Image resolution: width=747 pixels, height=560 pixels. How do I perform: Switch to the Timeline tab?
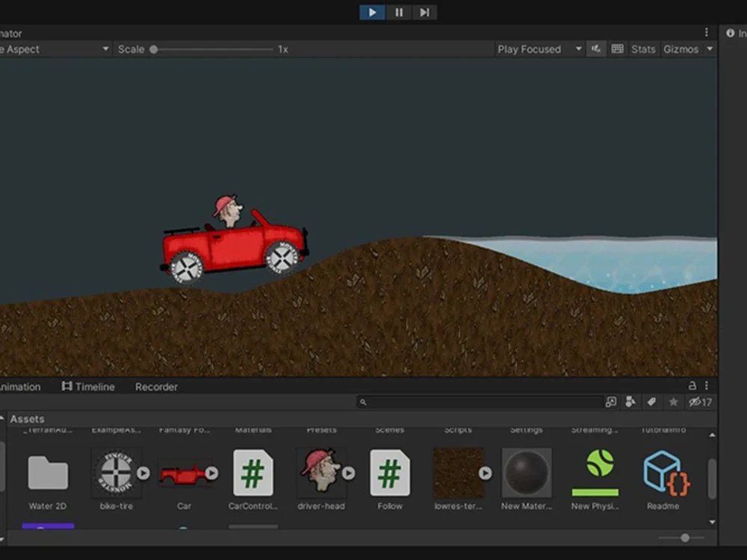point(88,387)
